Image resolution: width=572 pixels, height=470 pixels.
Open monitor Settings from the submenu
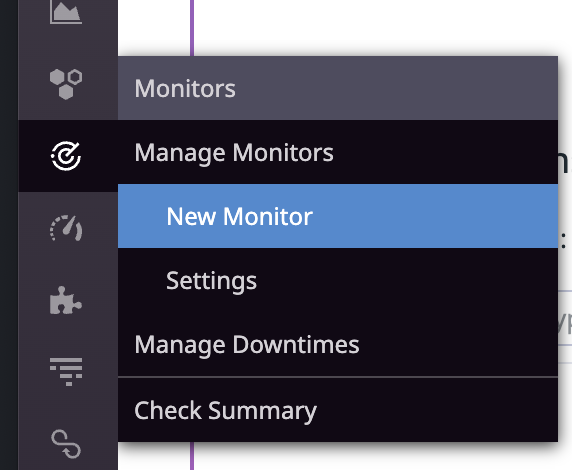click(x=211, y=281)
